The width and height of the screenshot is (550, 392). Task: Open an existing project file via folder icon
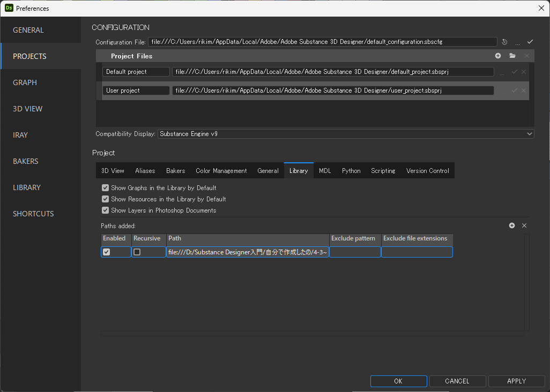pos(512,56)
